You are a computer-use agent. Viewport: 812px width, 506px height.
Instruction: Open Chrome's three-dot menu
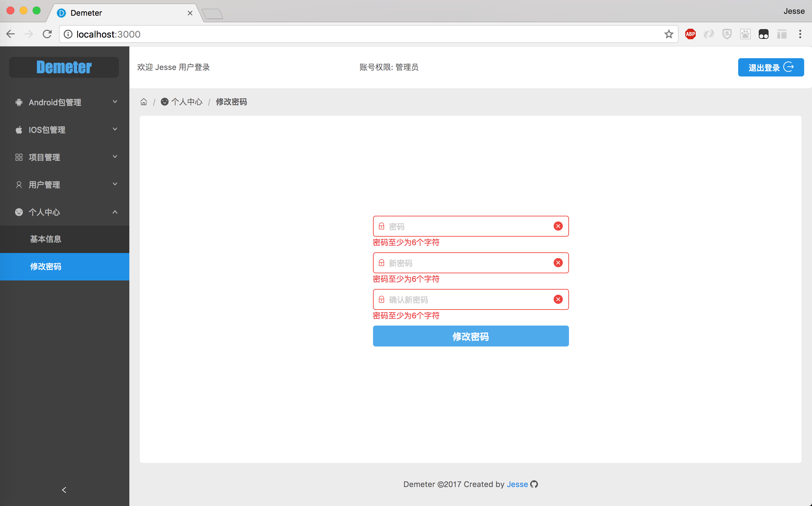pos(800,34)
